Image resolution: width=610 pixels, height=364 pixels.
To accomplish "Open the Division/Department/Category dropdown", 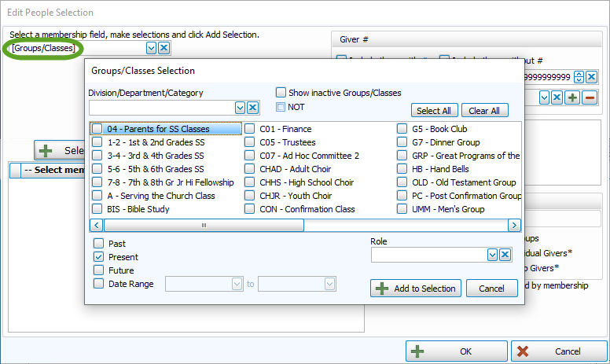I will pyautogui.click(x=240, y=108).
